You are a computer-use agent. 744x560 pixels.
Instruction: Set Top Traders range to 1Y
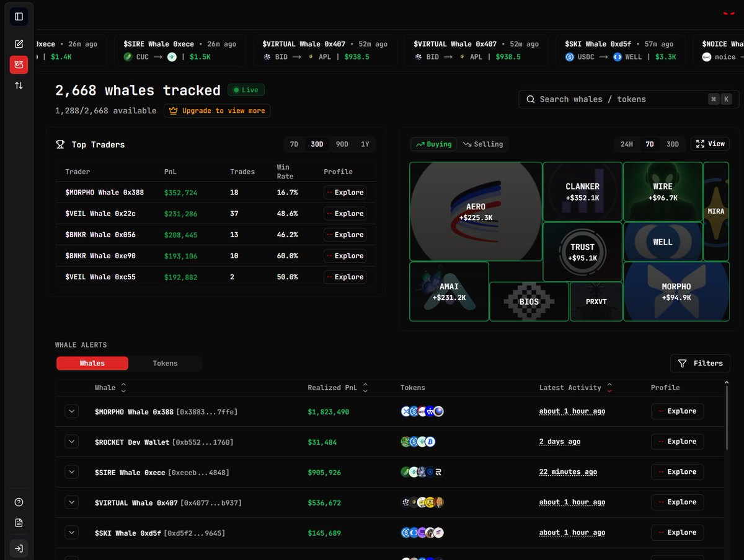tap(365, 144)
